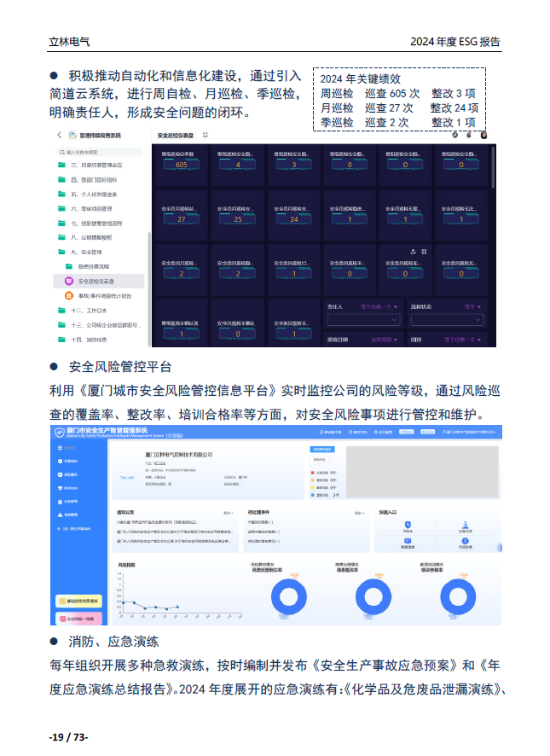The width and height of the screenshot is (550, 756).
Task: Open the first notice row under 通知公告
Action: pyautogui.click(x=157, y=522)
